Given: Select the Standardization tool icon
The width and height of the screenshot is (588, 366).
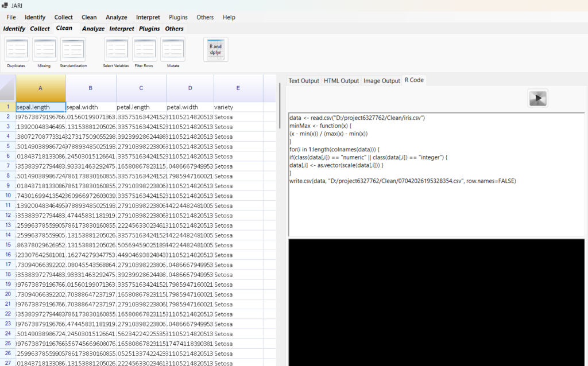Looking at the screenshot, I should pos(73,49).
